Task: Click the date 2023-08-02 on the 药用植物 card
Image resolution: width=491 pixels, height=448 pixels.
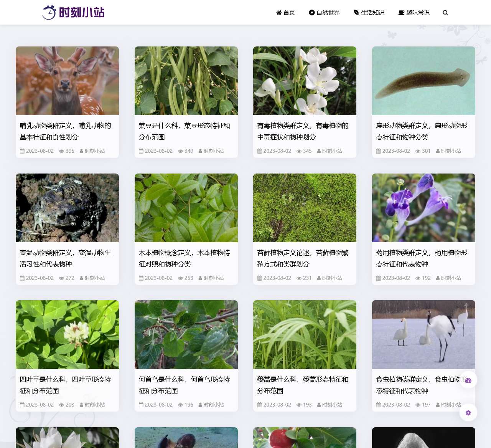Action: point(396,278)
